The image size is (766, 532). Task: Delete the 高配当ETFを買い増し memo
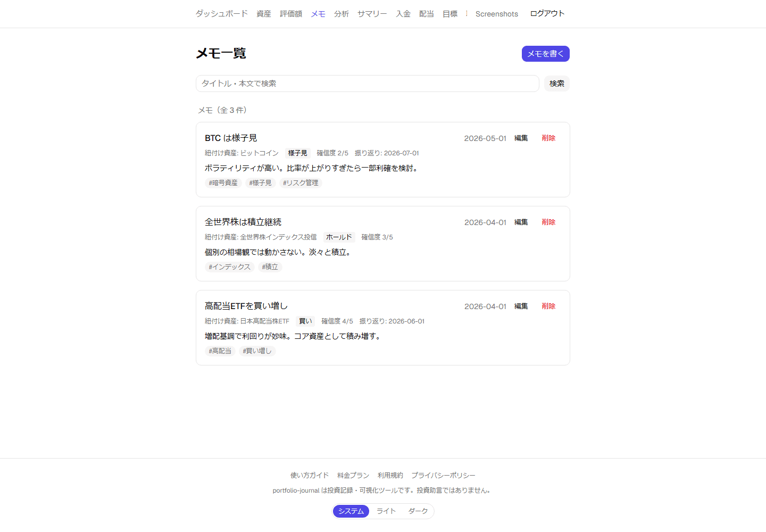tap(548, 306)
